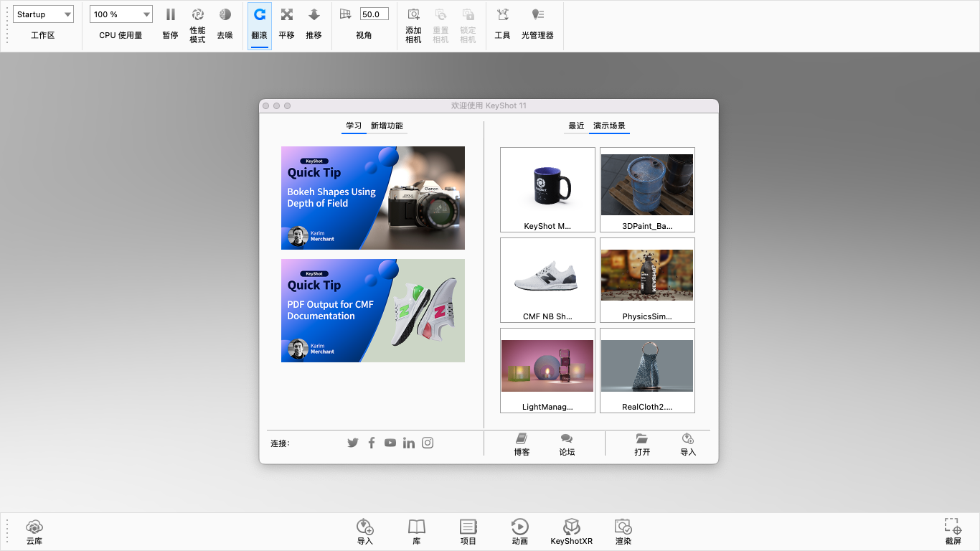
Task: Open the 工作区 Startup dropdown
Action: coord(43,14)
